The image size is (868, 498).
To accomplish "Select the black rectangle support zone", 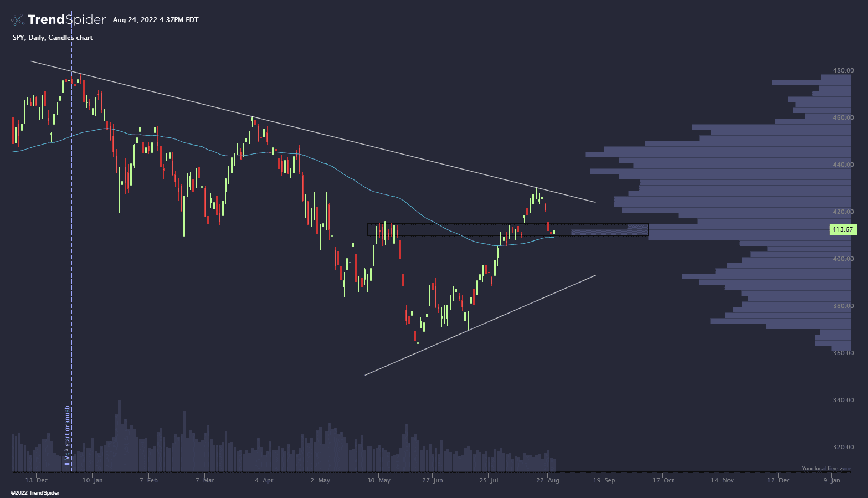I will 508,229.
